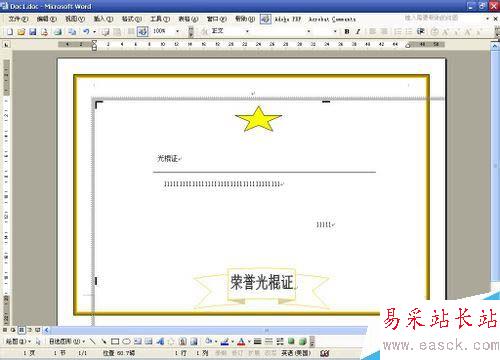
Task: Open Line Style options
Action: [257, 341]
